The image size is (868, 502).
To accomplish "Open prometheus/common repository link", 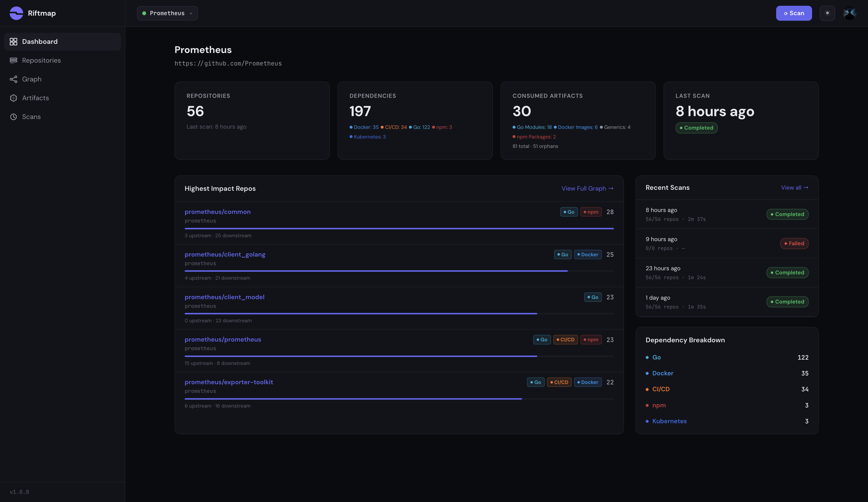I will [x=217, y=212].
